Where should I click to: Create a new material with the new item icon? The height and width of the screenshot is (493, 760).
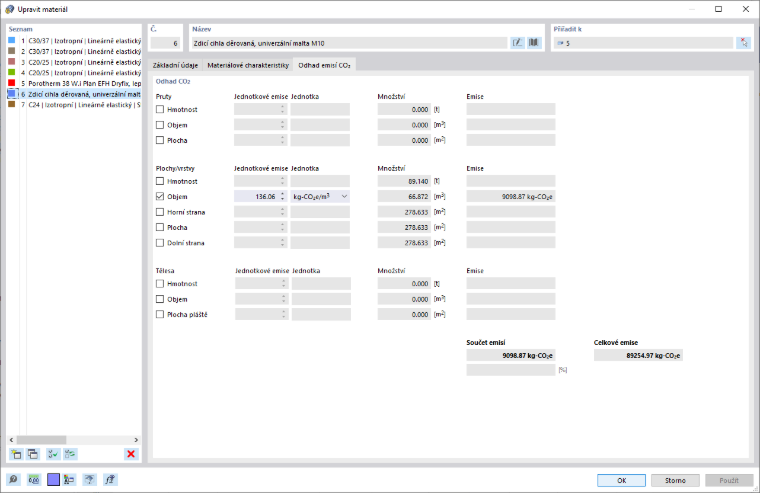point(16,454)
